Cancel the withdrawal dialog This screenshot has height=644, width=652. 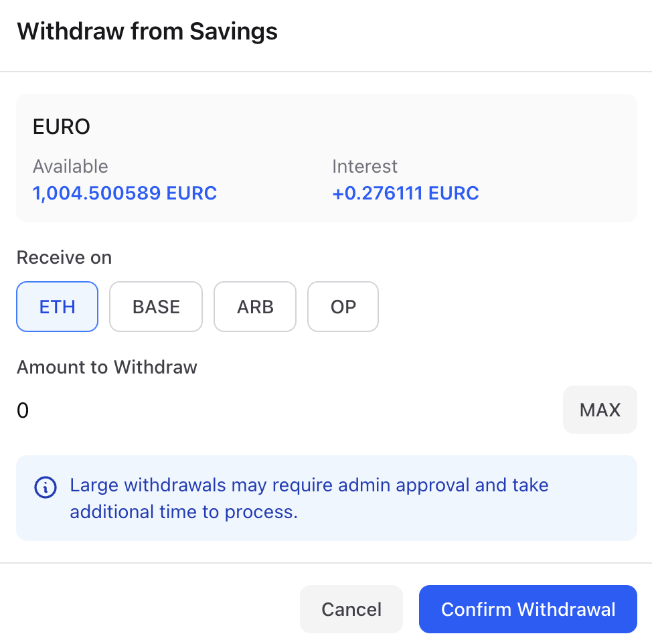pos(351,609)
